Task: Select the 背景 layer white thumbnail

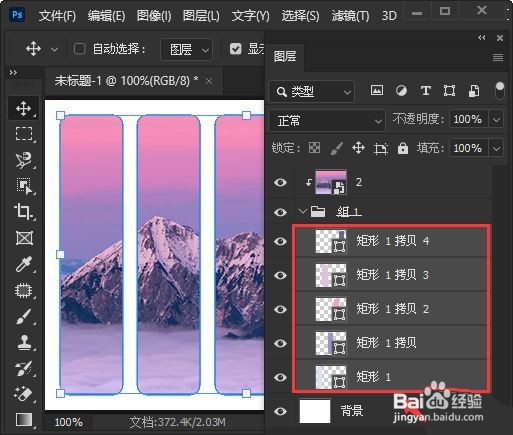Action: pos(315,411)
